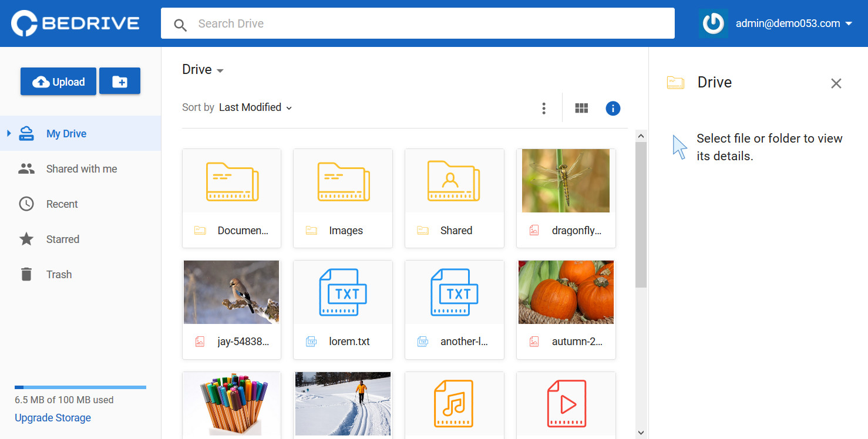The image size is (868, 439).
Task: Click the BeDrive logo
Action: coord(76,23)
